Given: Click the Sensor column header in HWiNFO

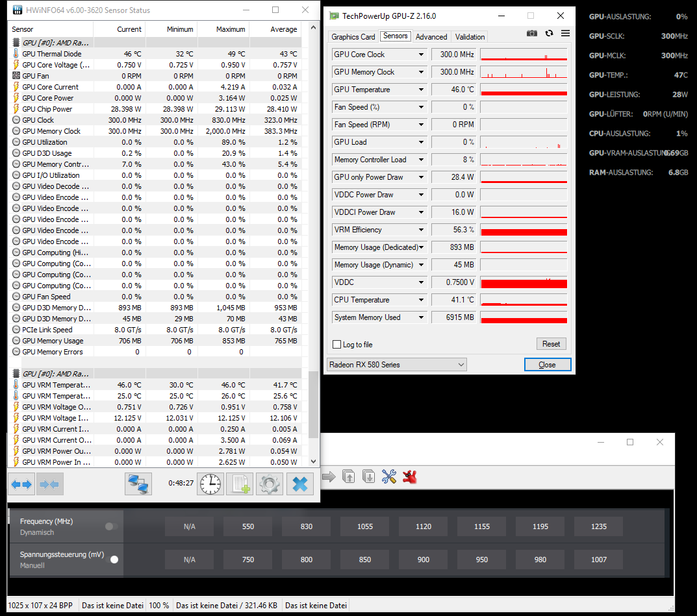Looking at the screenshot, I should coord(51,29).
